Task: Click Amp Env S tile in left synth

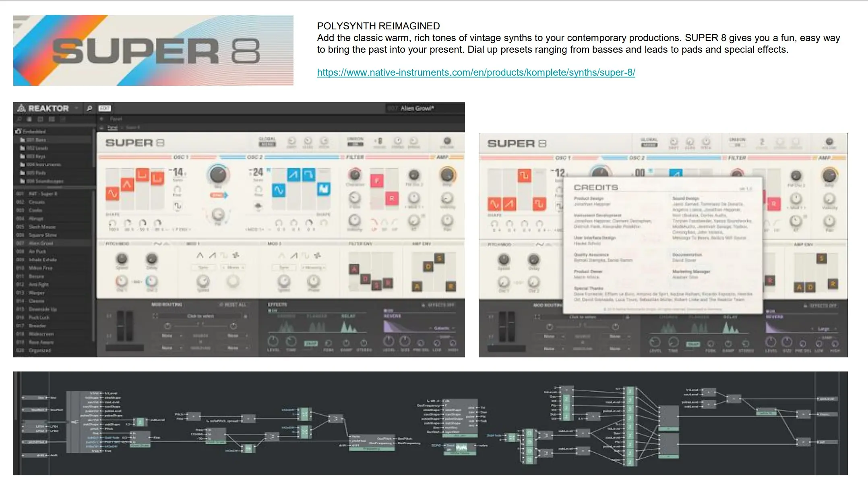Action: 439,258
